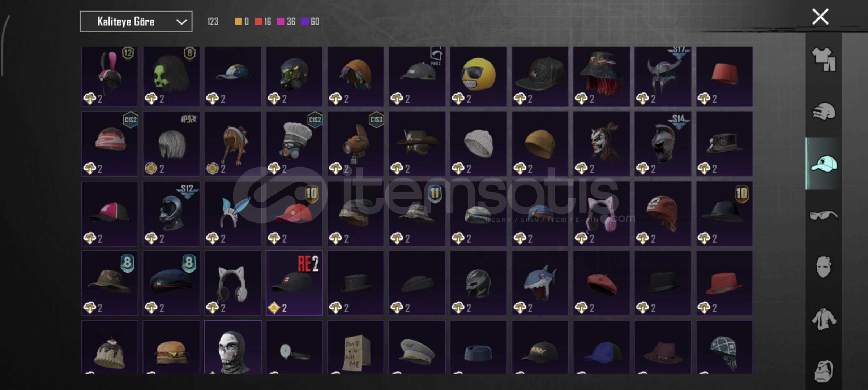Click the orange quality color filter
Image resolution: width=868 pixels, height=390 pixels.
[241, 22]
